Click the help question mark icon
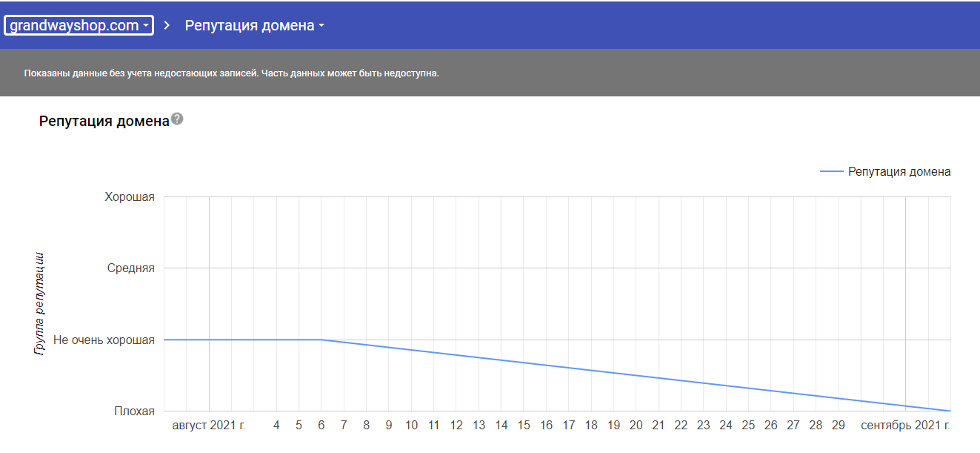 coord(177,119)
